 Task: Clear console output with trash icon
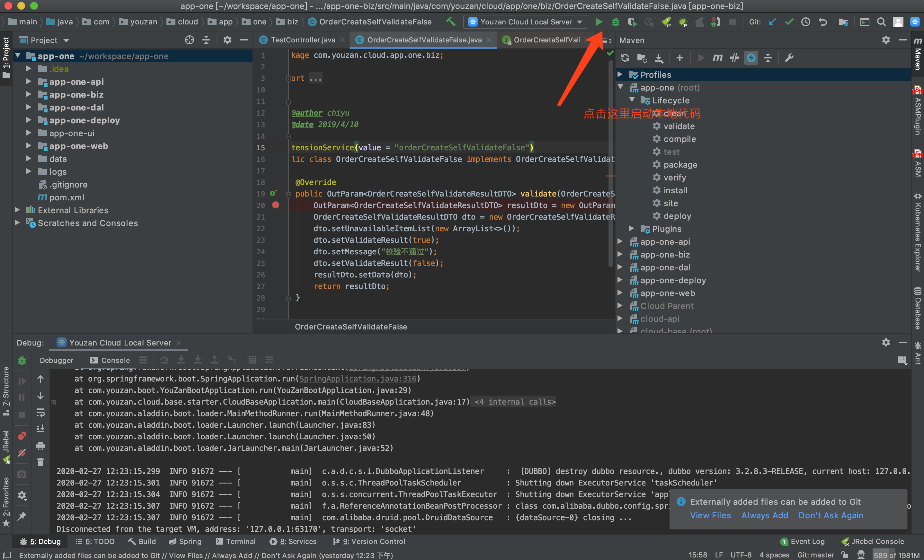tap(40, 462)
